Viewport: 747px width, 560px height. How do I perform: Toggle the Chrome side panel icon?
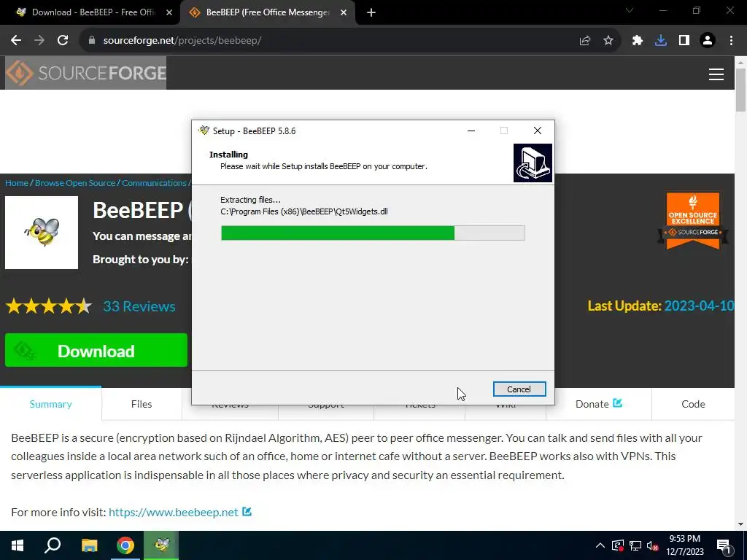pyautogui.click(x=684, y=41)
